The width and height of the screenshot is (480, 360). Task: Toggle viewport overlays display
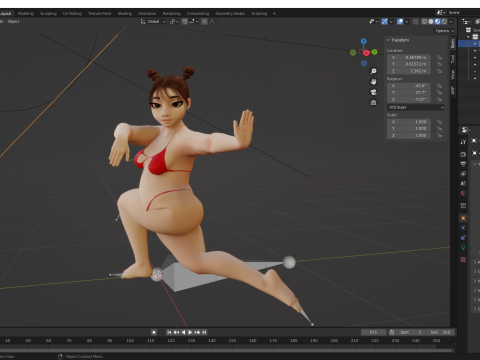pyautogui.click(x=400, y=22)
